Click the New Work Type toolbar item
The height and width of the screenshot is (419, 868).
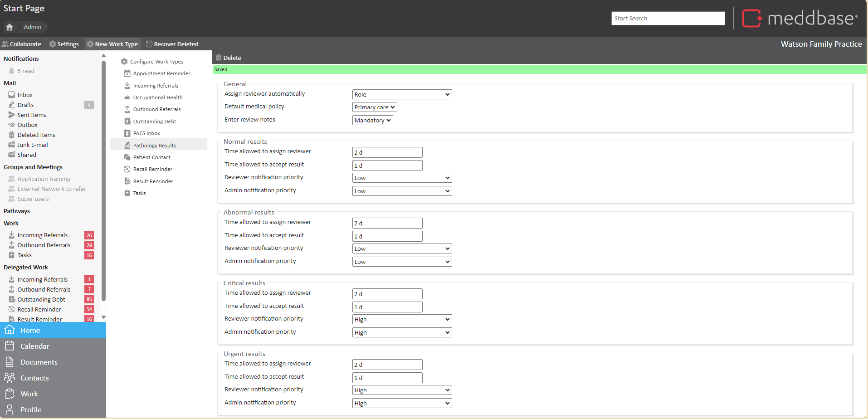[112, 44]
